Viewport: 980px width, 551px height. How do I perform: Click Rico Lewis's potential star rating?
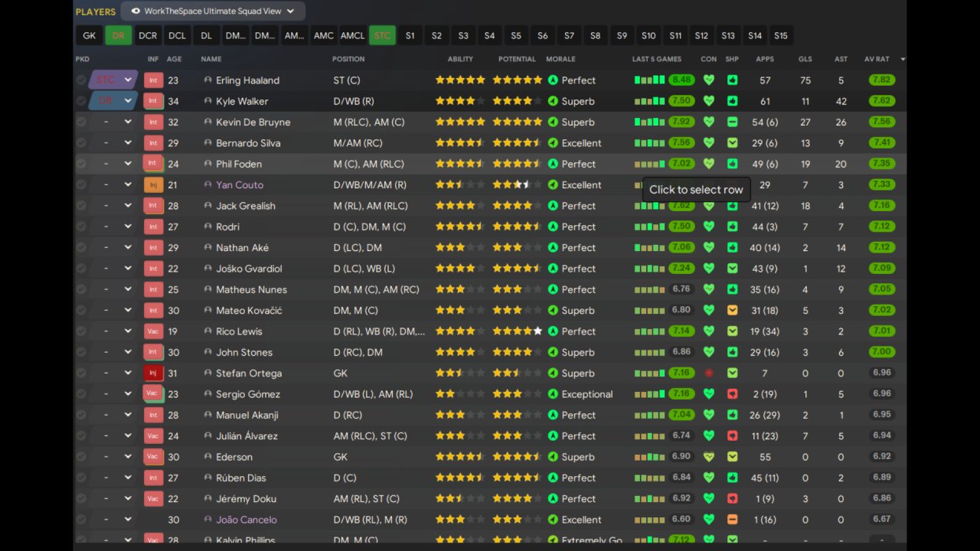pos(518,331)
